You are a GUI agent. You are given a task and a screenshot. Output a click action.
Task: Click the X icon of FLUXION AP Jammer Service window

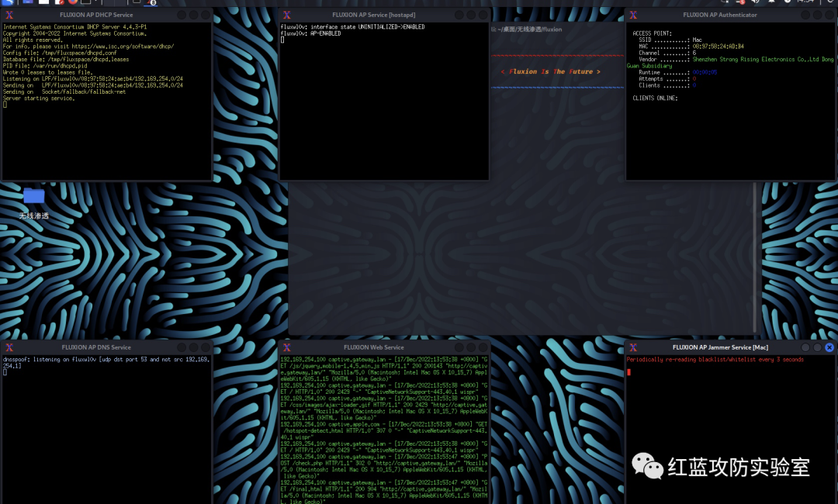tap(633, 347)
